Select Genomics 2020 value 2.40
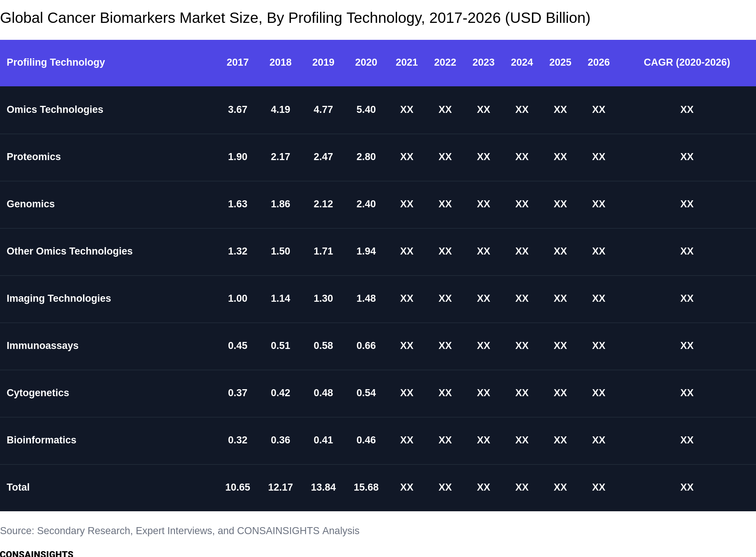The width and height of the screenshot is (756, 557). pyautogui.click(x=366, y=204)
